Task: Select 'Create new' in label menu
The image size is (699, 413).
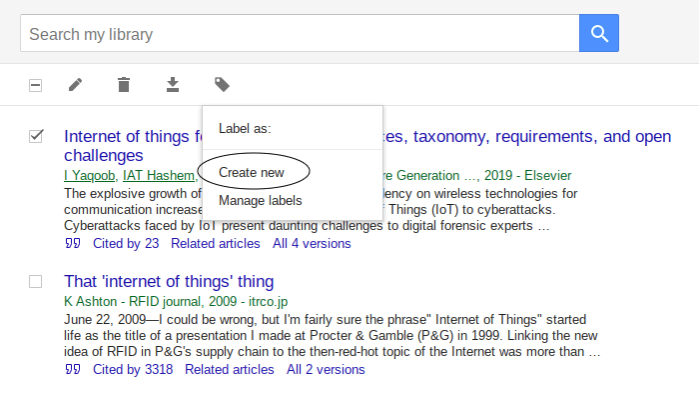Action: 252,172
